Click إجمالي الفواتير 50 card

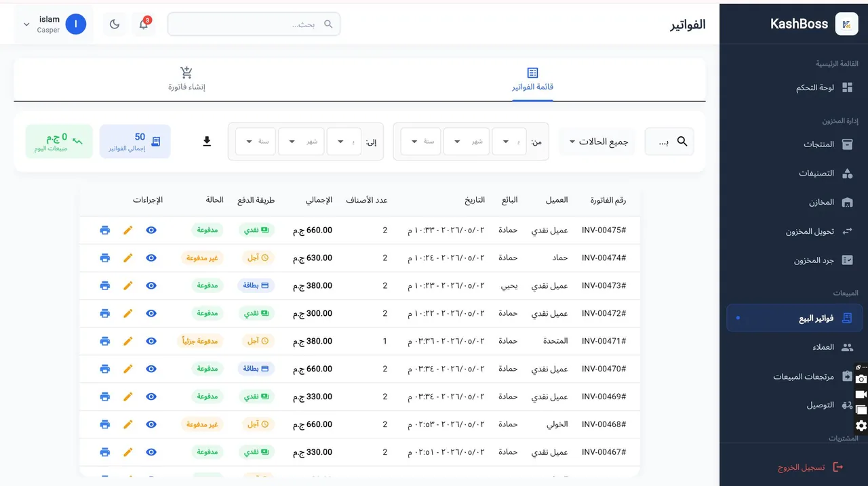point(135,142)
